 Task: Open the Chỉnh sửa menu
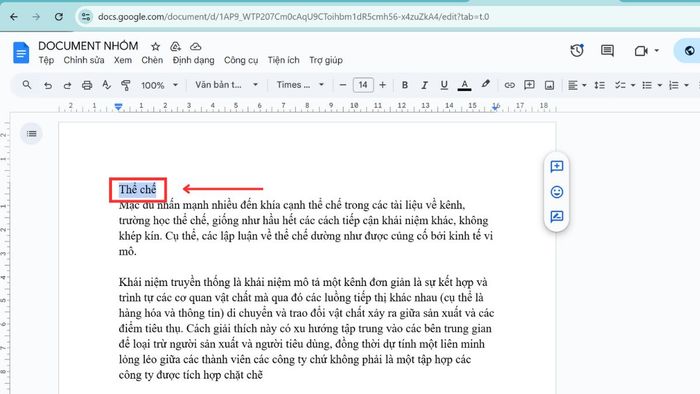(x=83, y=60)
